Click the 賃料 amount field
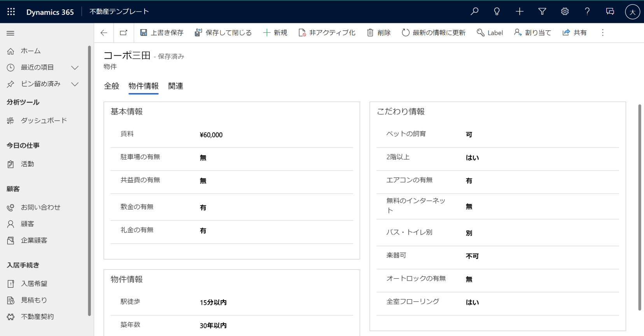The width and height of the screenshot is (644, 336). click(211, 135)
